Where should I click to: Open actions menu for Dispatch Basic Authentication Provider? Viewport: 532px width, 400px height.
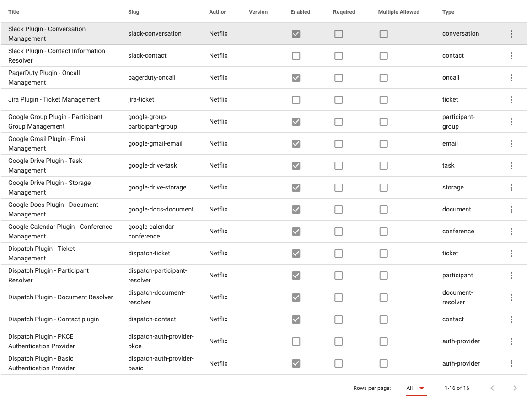[511, 363]
